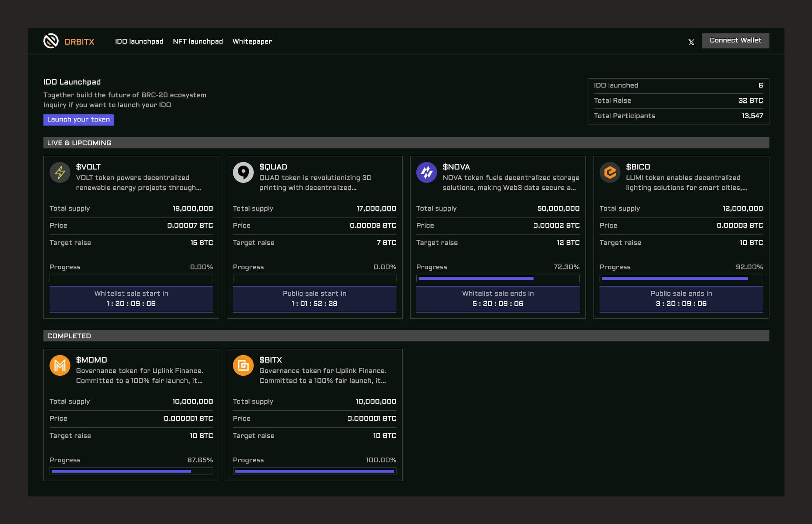
Task: Click the $QUAD token icon
Action: [x=243, y=172]
